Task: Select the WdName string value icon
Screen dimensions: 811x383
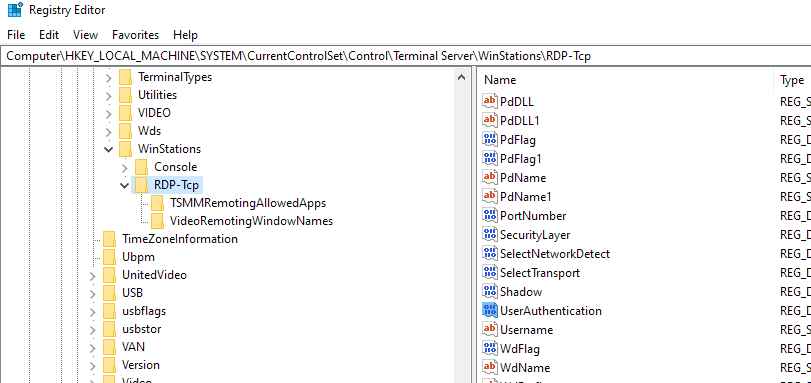Action: point(489,367)
